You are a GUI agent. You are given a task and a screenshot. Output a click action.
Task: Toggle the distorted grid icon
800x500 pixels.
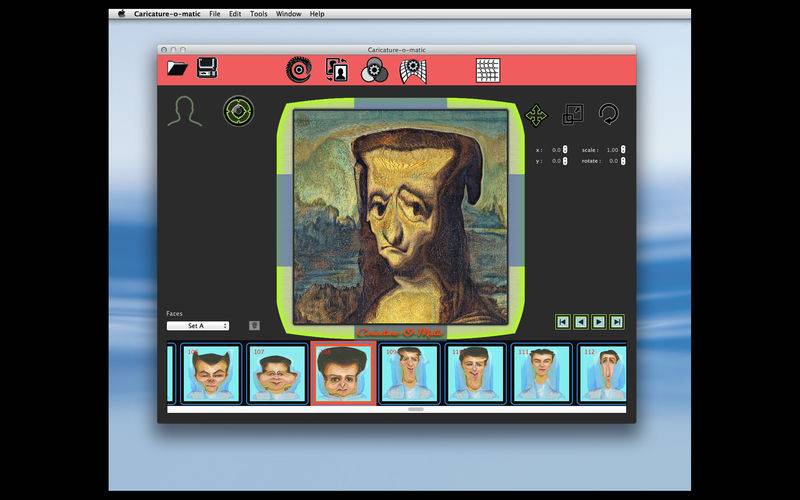click(488, 70)
